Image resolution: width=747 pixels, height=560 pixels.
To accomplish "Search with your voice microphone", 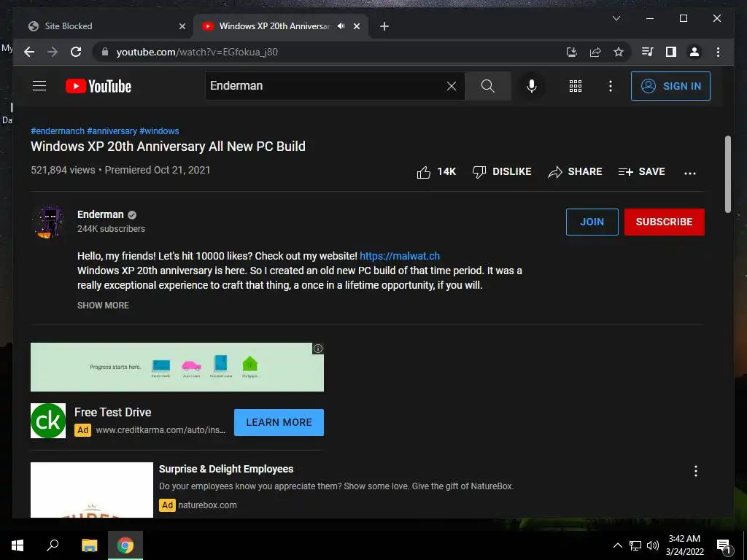I will [x=532, y=86].
